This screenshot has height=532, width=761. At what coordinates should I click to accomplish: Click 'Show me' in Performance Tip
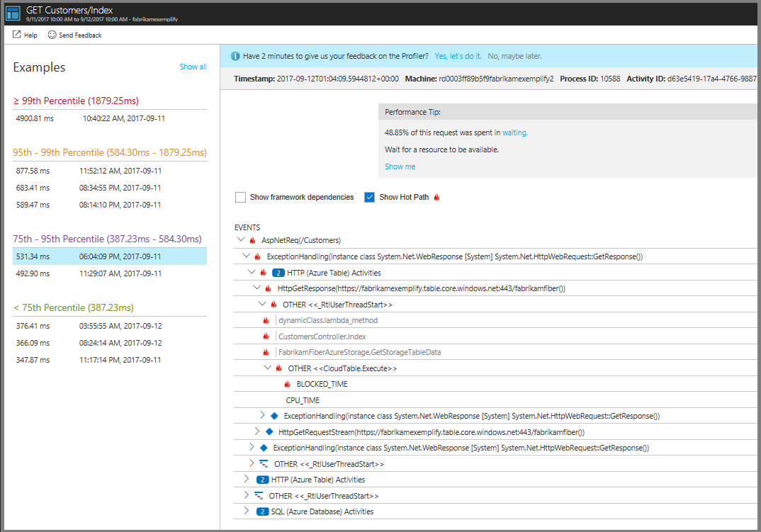pos(400,166)
